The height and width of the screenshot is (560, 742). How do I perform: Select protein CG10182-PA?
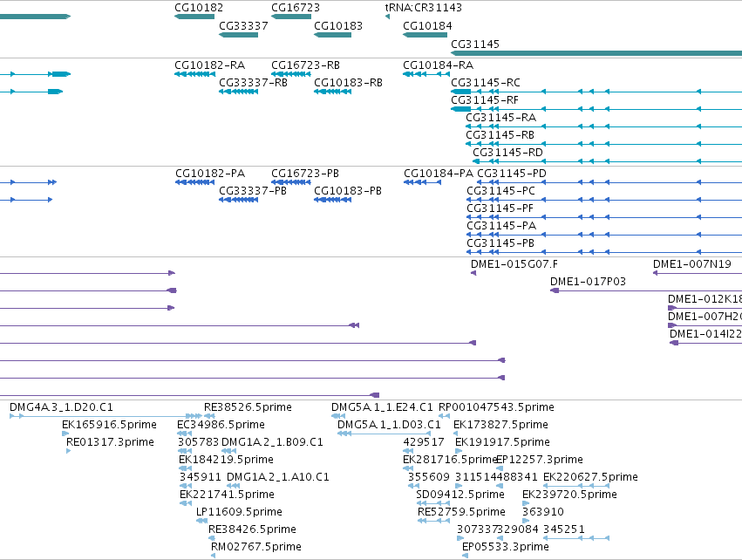pyautogui.click(x=195, y=182)
